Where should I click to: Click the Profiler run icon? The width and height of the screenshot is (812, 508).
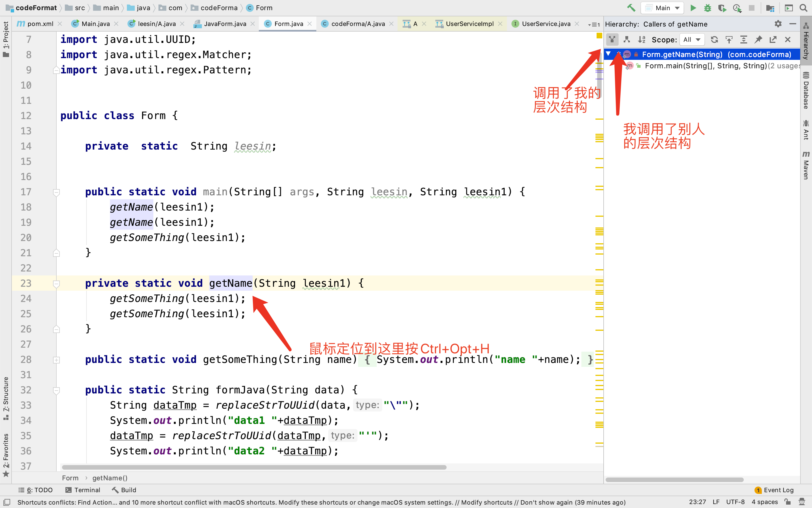click(x=737, y=8)
